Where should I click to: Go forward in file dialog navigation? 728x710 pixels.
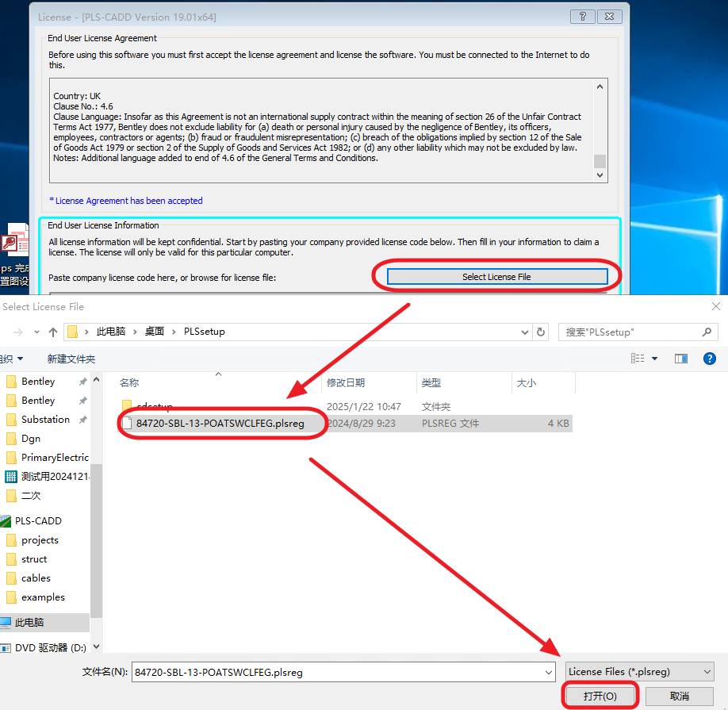point(18,332)
